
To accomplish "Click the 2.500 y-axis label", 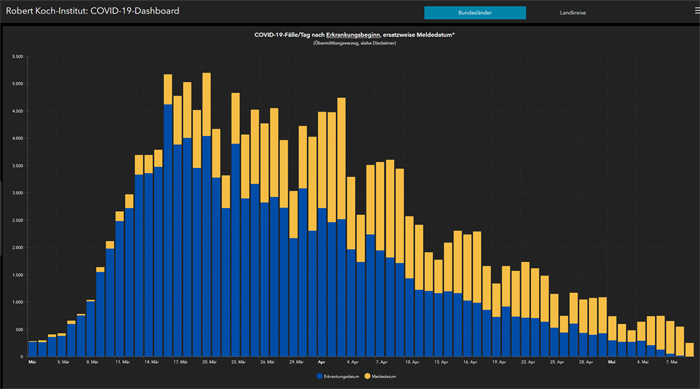I will (17, 221).
